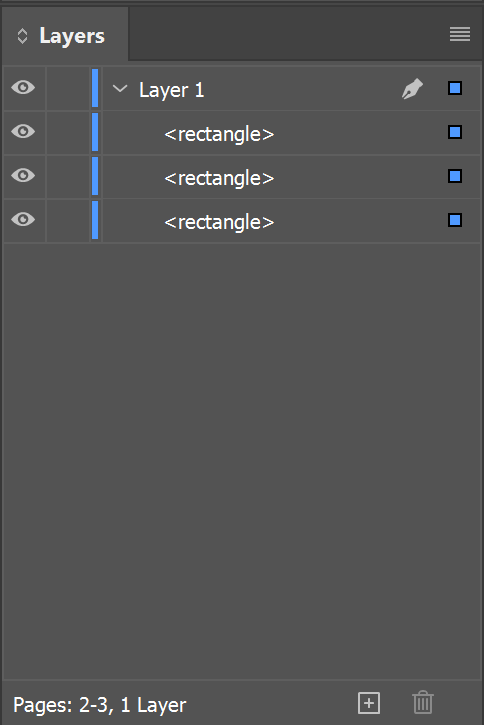Click the pen icon on Layer 1
This screenshot has width=484, height=725.
pyautogui.click(x=412, y=89)
